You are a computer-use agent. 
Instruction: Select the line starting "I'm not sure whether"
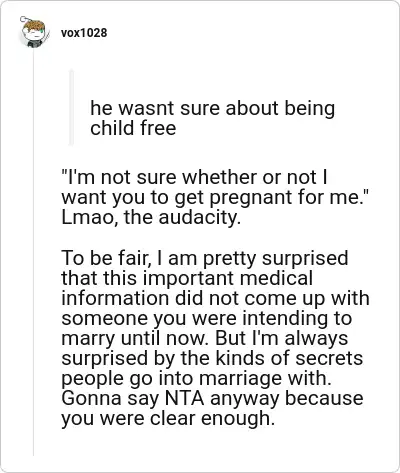pyautogui.click(x=194, y=177)
